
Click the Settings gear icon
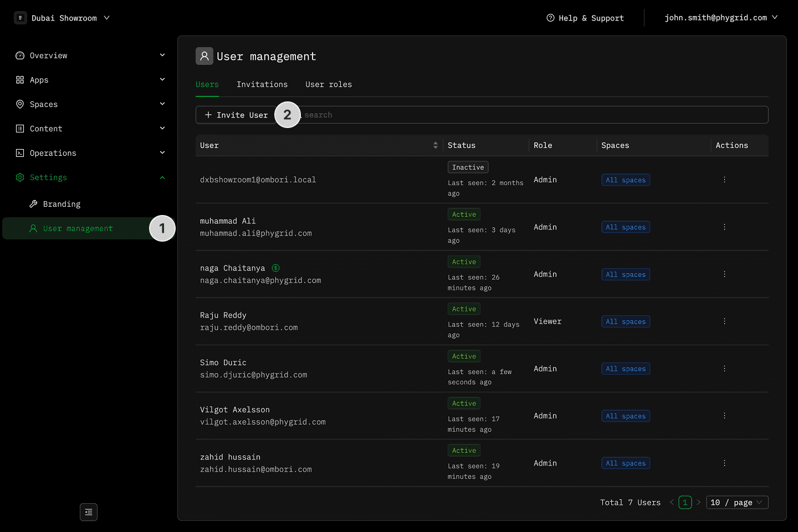20,177
